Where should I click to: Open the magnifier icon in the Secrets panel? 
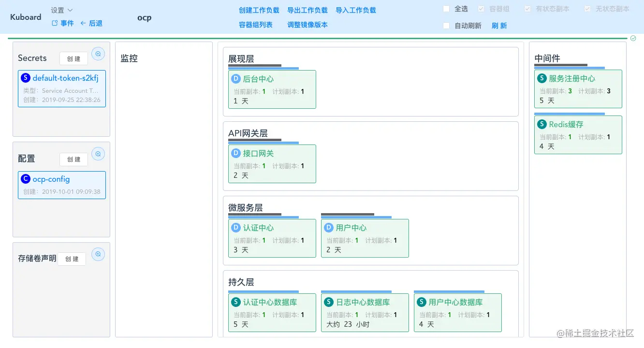tap(98, 54)
